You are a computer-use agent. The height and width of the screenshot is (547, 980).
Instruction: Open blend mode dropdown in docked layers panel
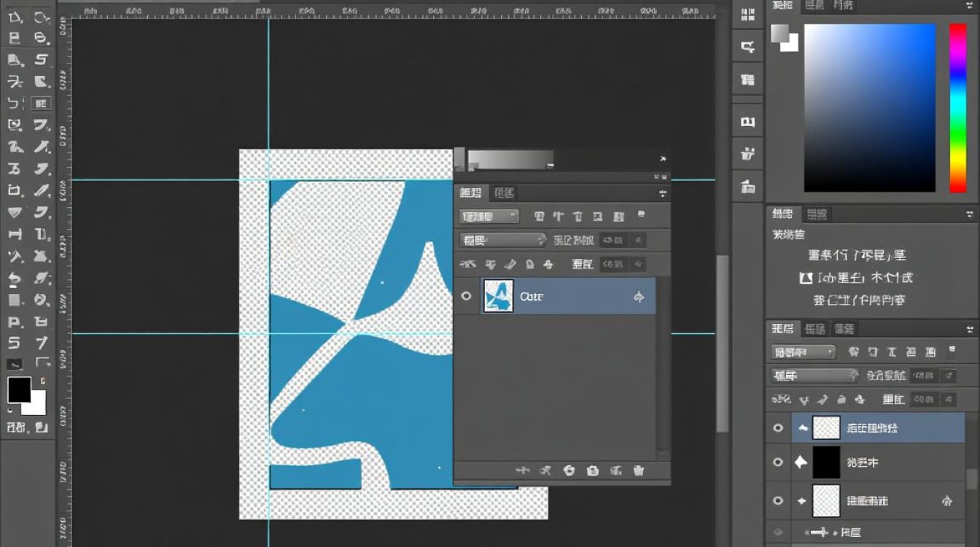tap(815, 376)
